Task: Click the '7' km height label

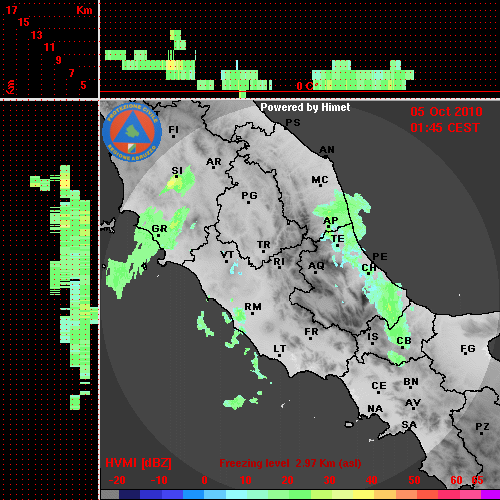Action: pos(71,73)
